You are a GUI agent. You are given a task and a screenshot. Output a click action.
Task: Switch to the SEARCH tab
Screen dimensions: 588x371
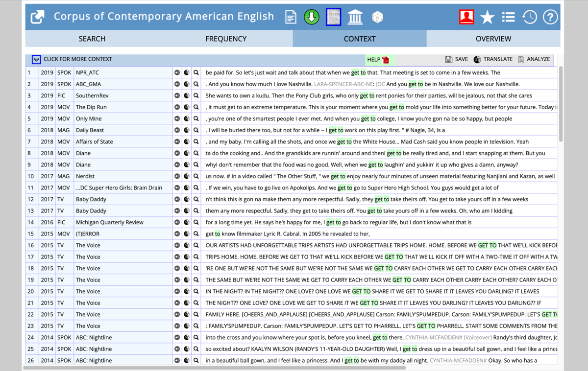(92, 39)
